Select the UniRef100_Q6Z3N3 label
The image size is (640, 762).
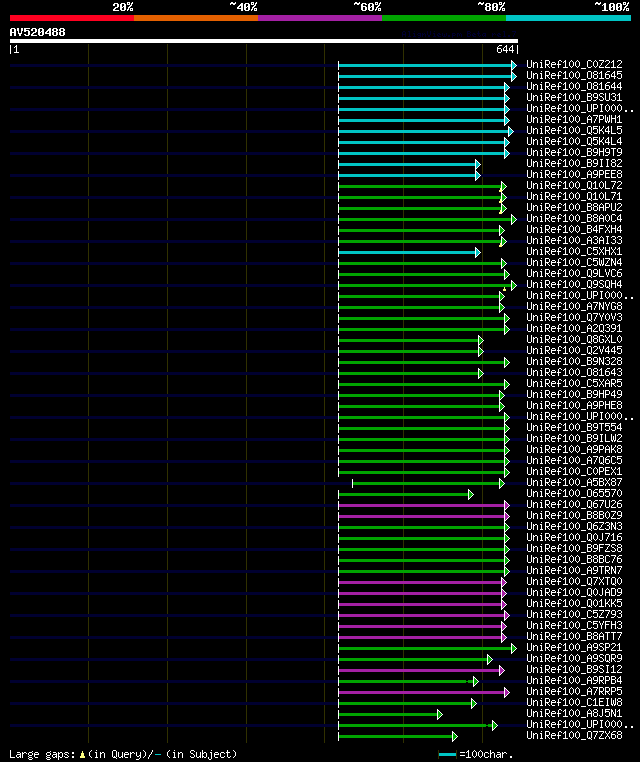[574, 526]
